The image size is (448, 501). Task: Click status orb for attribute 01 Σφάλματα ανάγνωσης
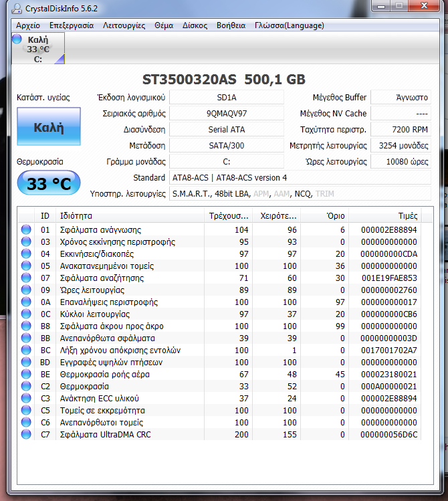[x=26, y=229]
